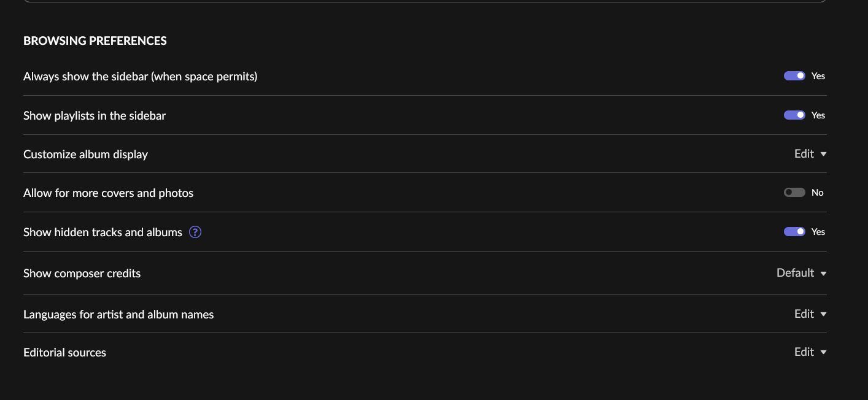Click the Show composer credits label
Viewport: 868px width, 400px height.
[x=82, y=274]
